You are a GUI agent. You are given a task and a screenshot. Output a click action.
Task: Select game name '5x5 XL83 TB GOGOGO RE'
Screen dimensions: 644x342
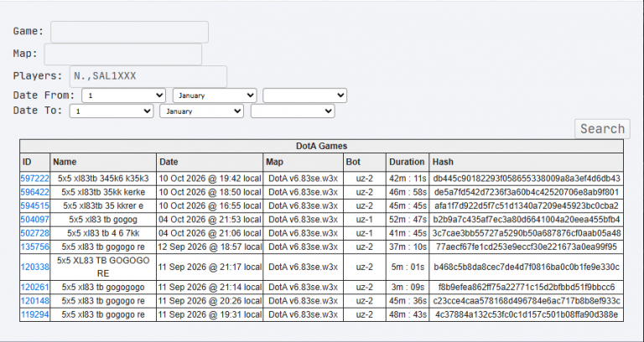[103, 267]
